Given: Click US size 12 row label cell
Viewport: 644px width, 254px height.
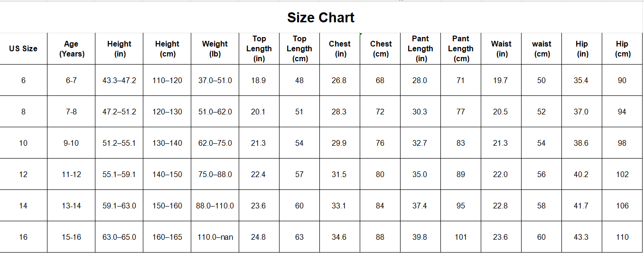Looking at the screenshot, I should pos(23,174).
